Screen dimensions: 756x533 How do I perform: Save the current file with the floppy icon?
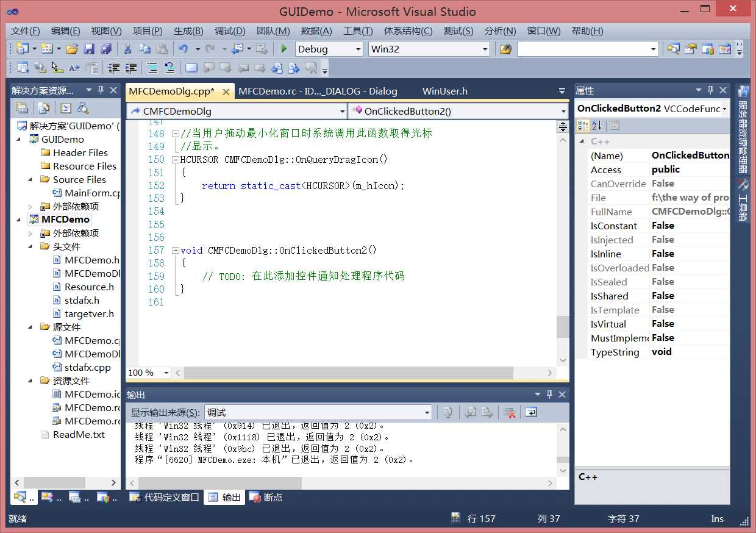tap(89, 49)
